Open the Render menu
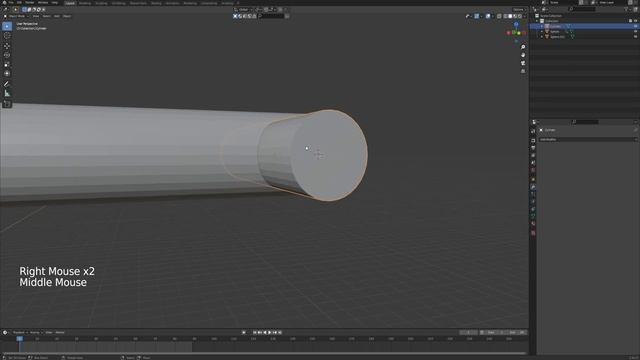 tap(30, 2)
